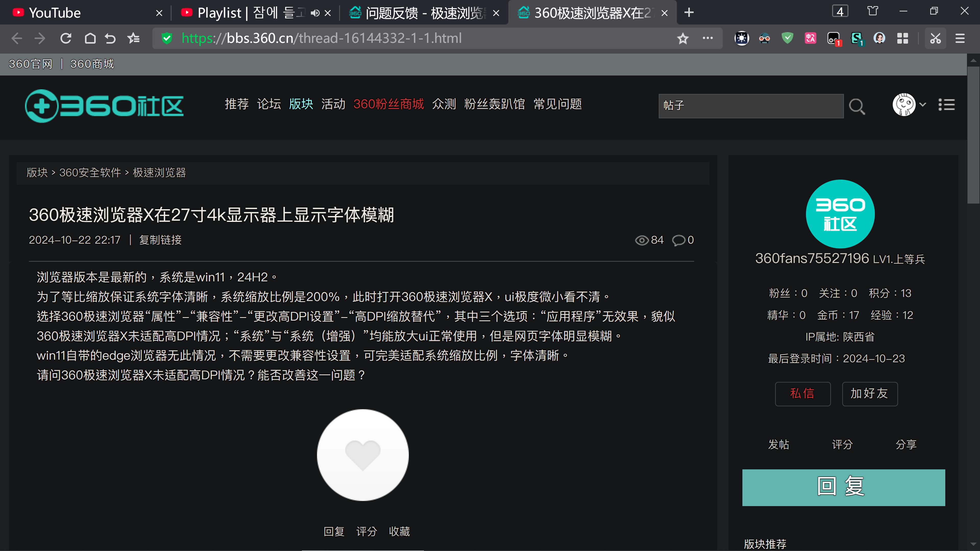Open the skin shirt icon in title bar
Screen dimensions: 980x551
[x=873, y=11]
